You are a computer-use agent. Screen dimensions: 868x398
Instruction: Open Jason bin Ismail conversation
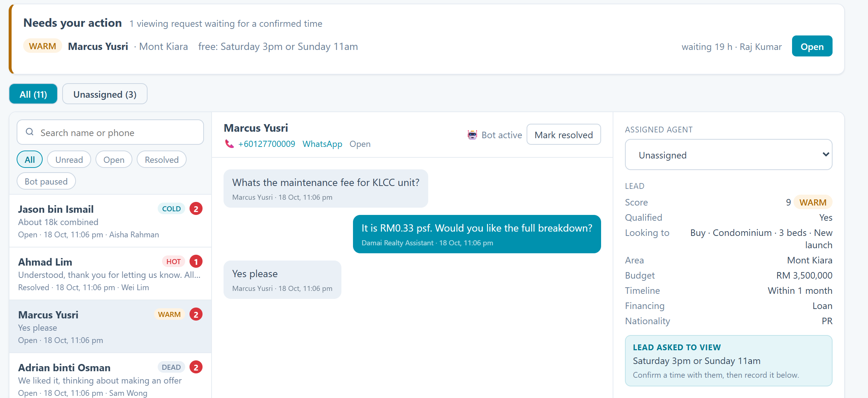pyautogui.click(x=110, y=221)
